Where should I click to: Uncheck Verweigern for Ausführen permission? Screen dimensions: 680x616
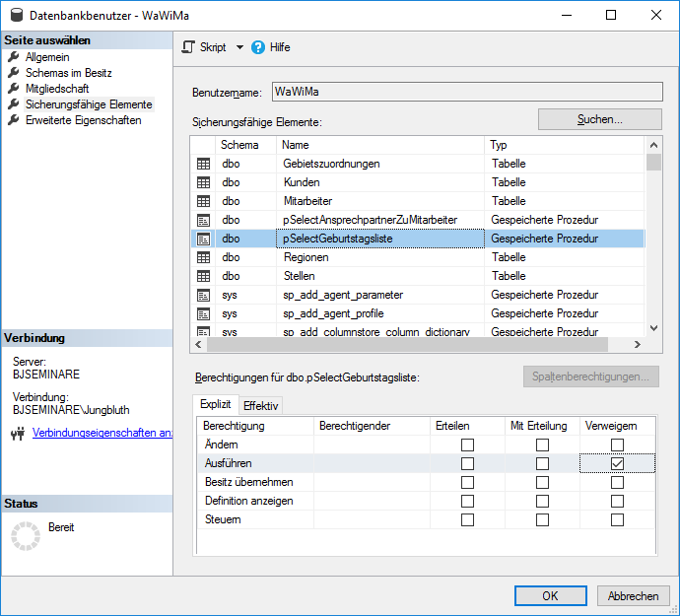pyautogui.click(x=617, y=463)
